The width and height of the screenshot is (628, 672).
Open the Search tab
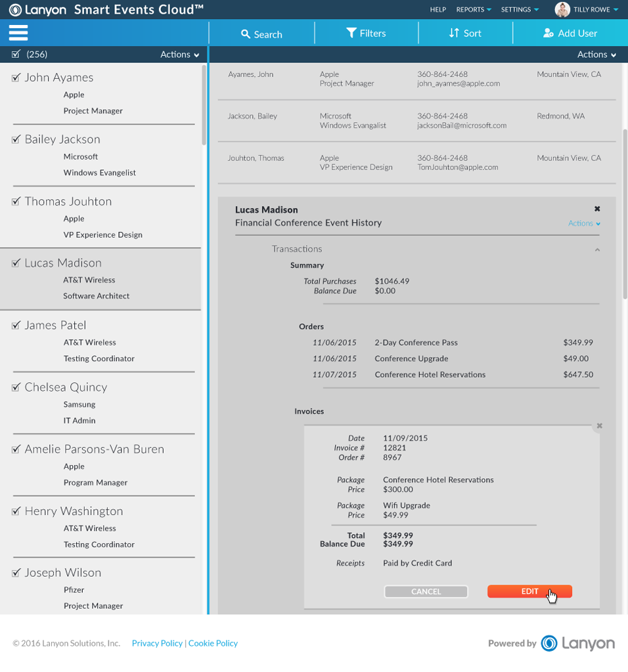click(x=261, y=34)
